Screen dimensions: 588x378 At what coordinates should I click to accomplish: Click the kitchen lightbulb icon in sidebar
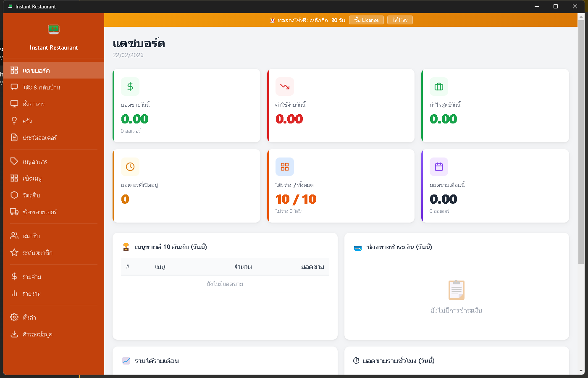14,121
